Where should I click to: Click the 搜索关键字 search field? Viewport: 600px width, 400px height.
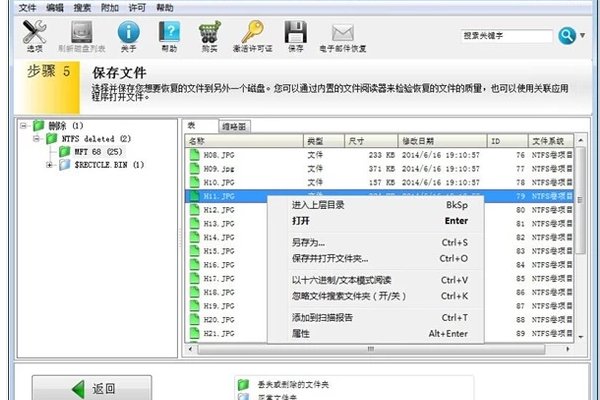pos(507,36)
